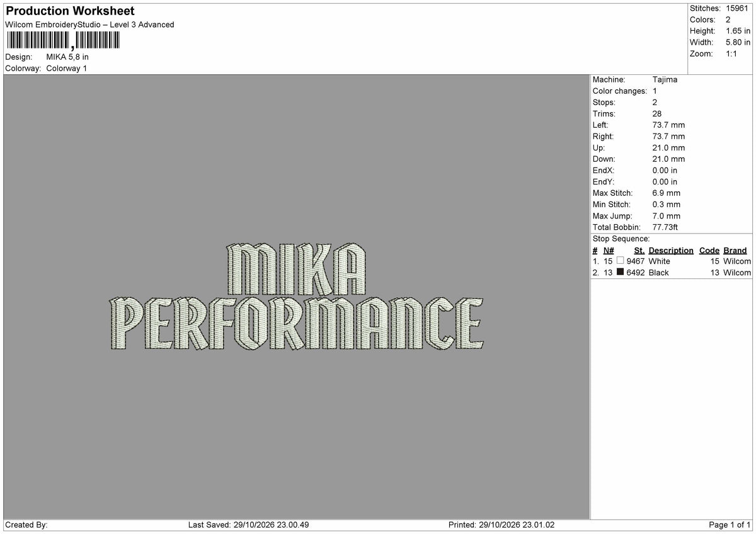
Task: Click the Height value 1.65 in
Action: coord(738,31)
